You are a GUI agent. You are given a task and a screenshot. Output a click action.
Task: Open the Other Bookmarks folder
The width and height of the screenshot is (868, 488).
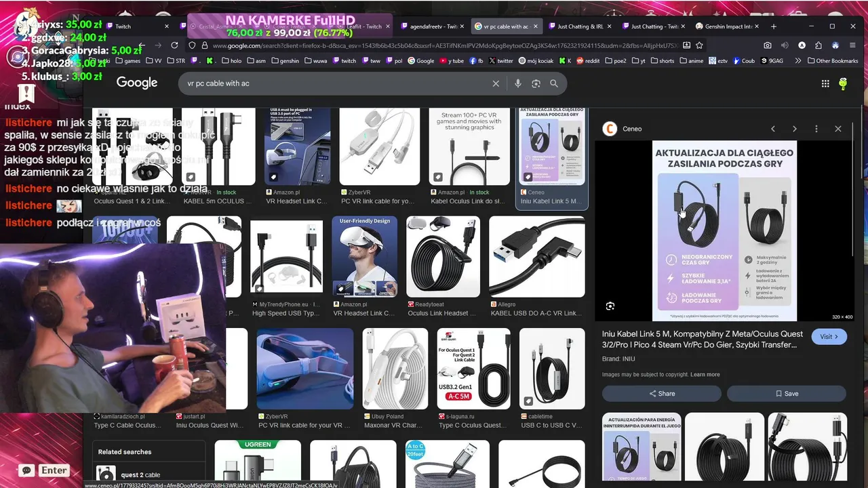tap(831, 60)
